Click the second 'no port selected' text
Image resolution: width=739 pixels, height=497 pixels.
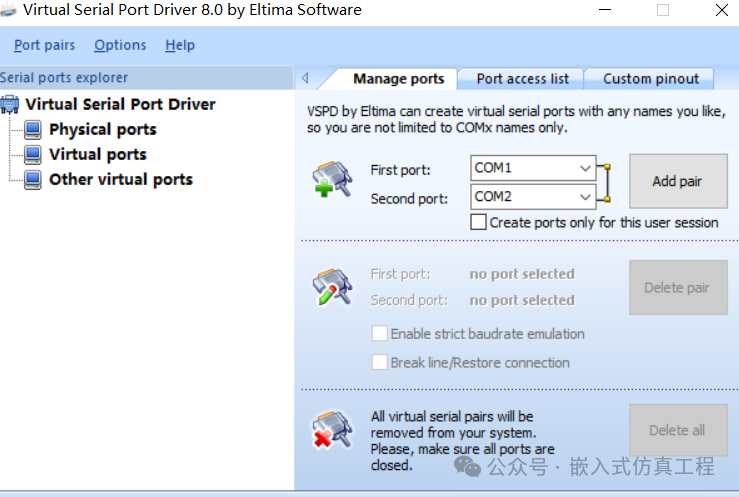(522, 301)
